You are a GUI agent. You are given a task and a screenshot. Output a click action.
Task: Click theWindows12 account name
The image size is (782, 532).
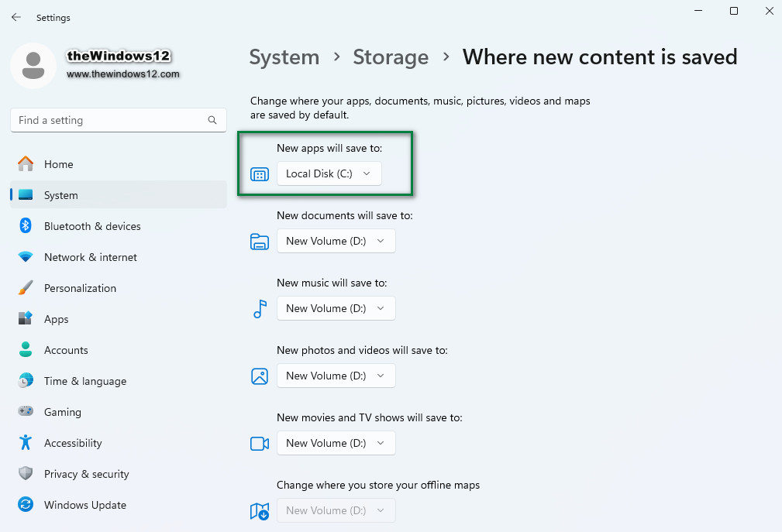(119, 56)
